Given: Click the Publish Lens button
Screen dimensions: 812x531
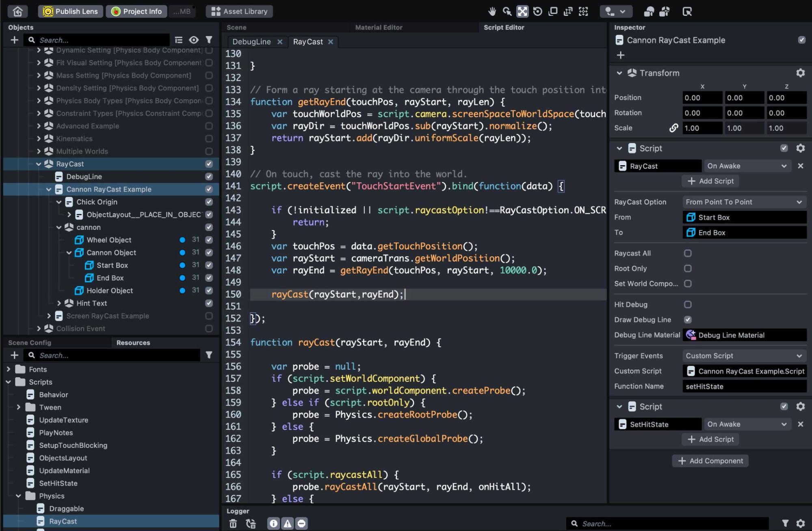Looking at the screenshot, I should [x=71, y=11].
